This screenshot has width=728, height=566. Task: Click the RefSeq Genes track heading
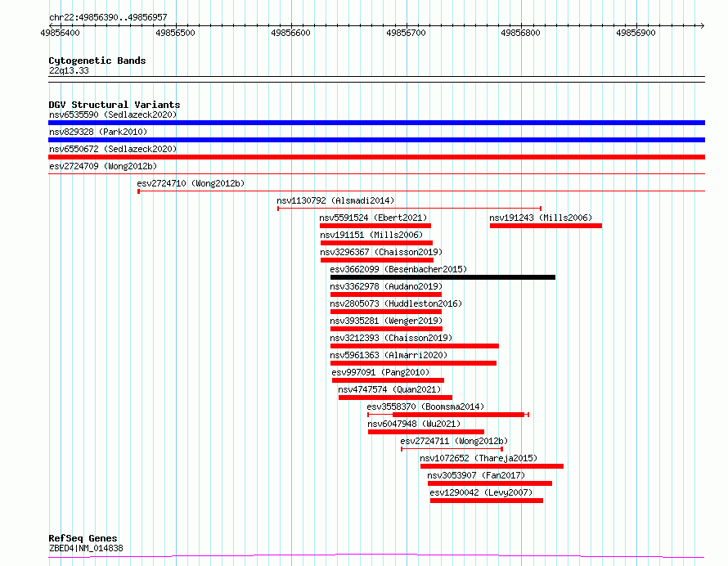pos(83,539)
